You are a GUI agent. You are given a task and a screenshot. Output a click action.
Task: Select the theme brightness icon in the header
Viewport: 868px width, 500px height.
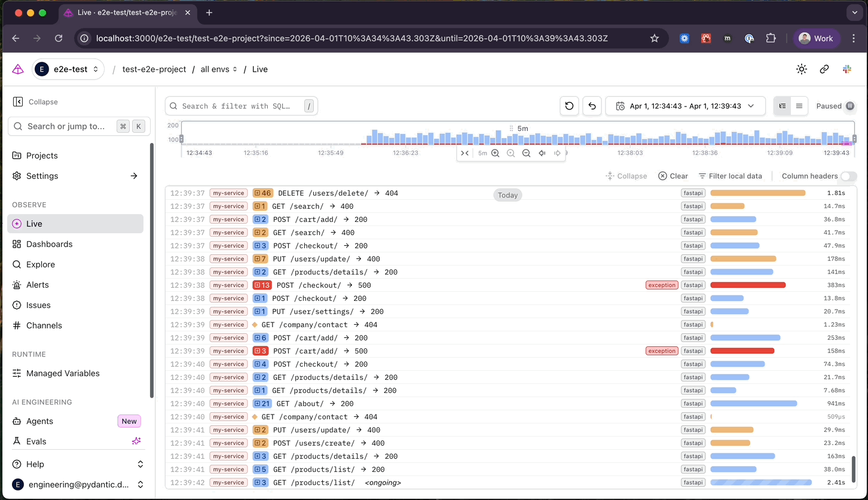tap(801, 69)
